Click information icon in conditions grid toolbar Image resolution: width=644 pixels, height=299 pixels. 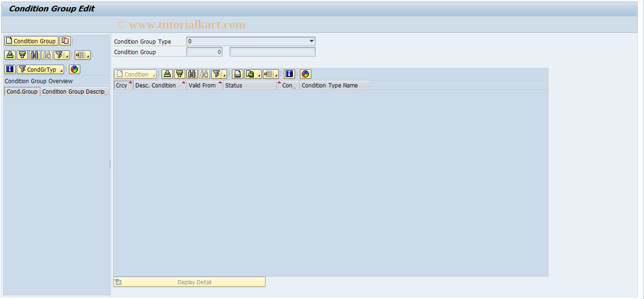coord(289,74)
